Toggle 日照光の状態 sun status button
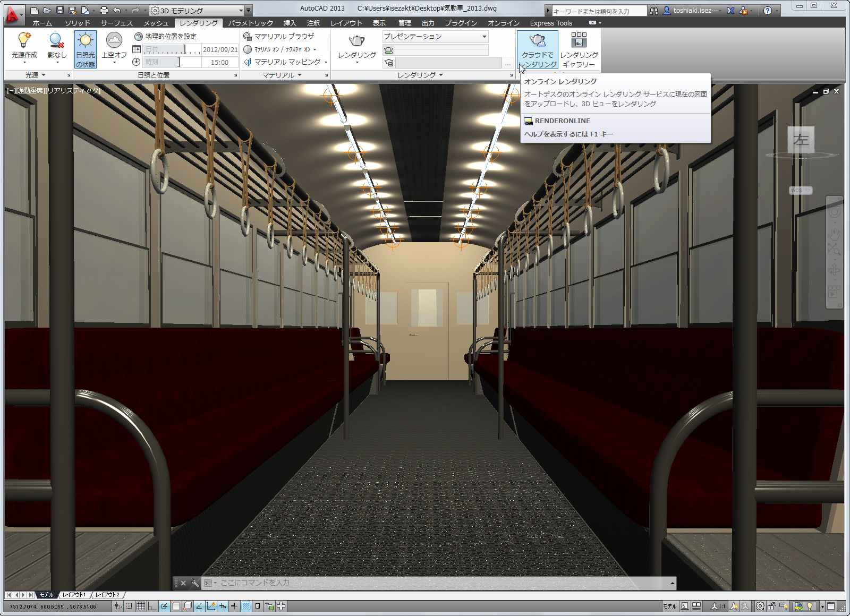 click(x=85, y=49)
